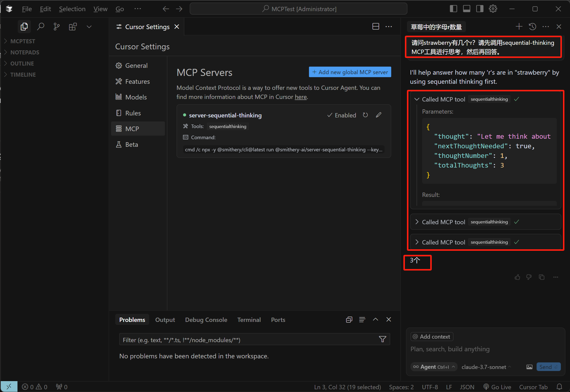Refresh the server-sequential-thinking MCP server
Image resolution: width=570 pixels, height=392 pixels.
point(365,115)
